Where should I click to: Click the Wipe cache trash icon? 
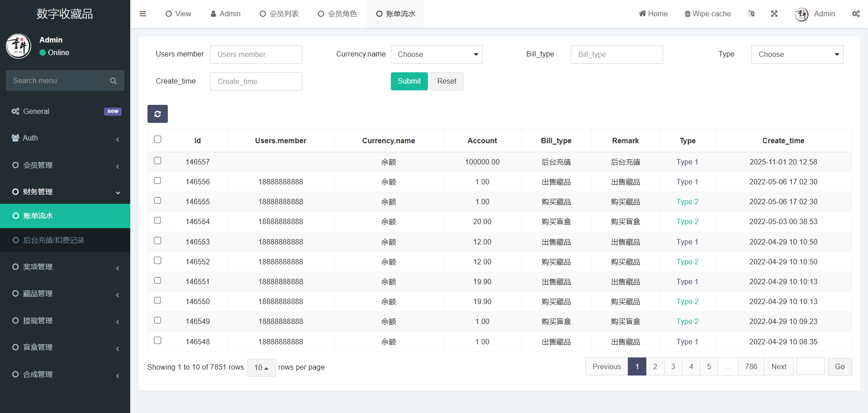coord(688,14)
